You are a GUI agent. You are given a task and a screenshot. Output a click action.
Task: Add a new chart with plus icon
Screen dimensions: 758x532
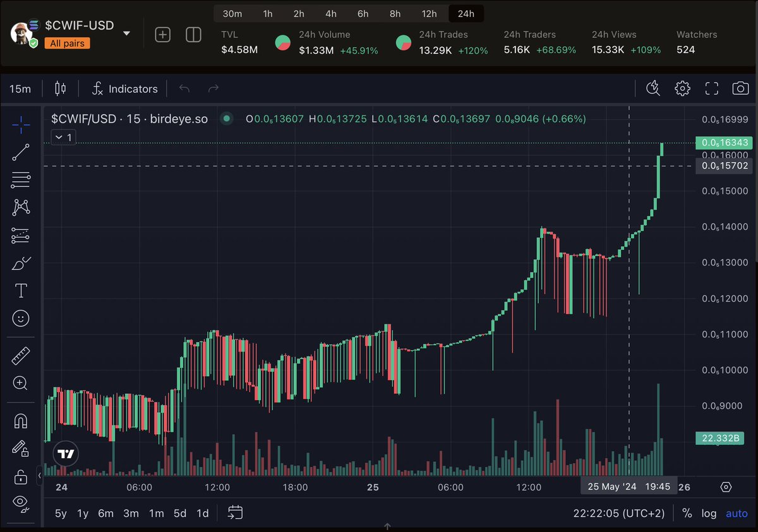tap(163, 35)
